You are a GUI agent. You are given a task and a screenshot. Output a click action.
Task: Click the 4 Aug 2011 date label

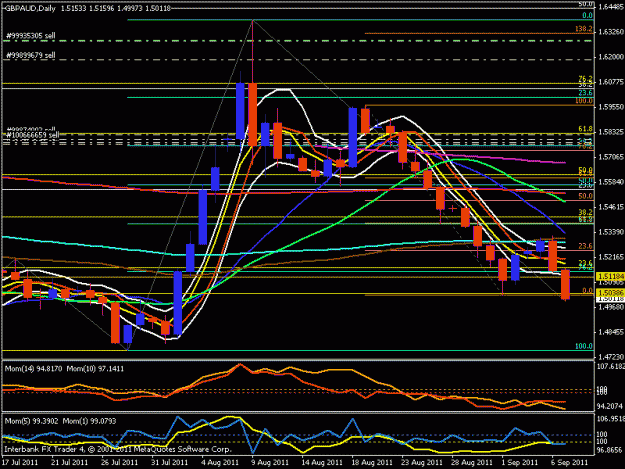point(220,462)
